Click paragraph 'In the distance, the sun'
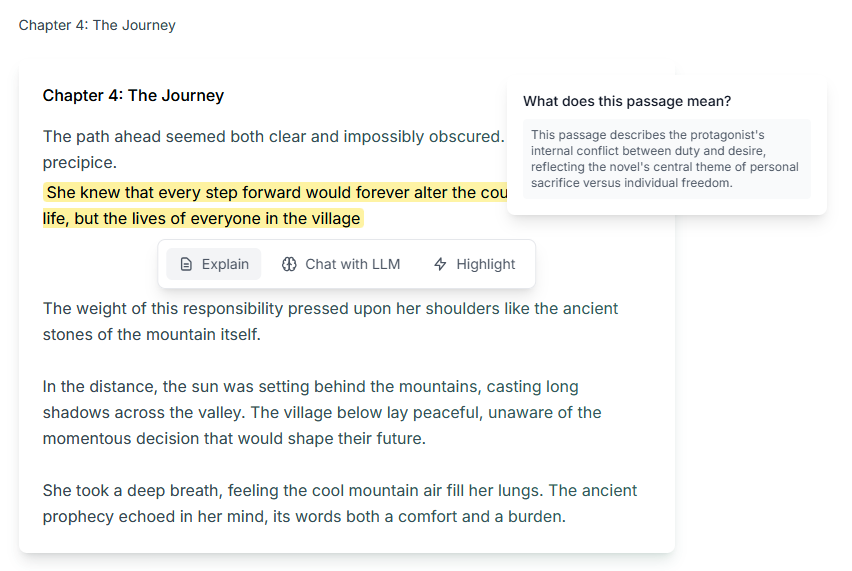This screenshot has height=571, width=852. (322, 412)
